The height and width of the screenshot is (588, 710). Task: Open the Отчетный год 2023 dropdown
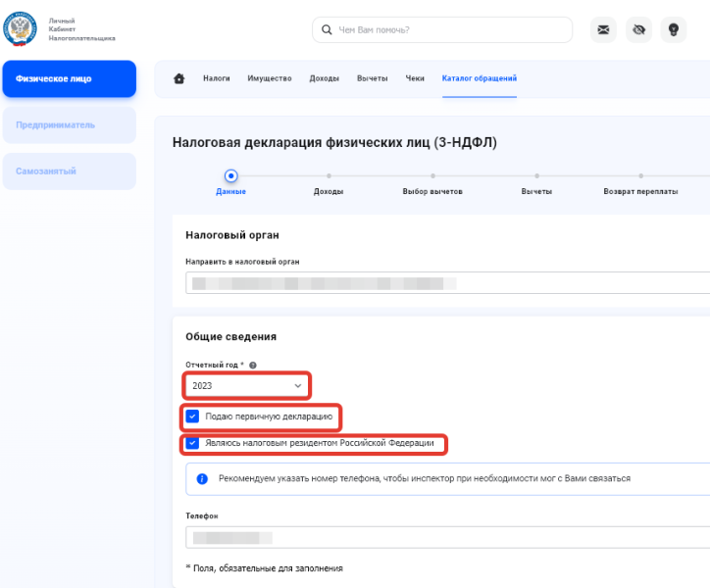pos(247,386)
